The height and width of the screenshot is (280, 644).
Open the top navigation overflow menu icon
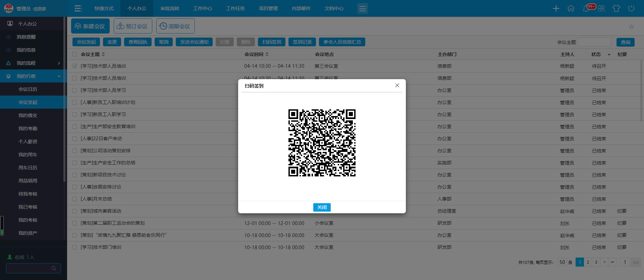point(362,8)
